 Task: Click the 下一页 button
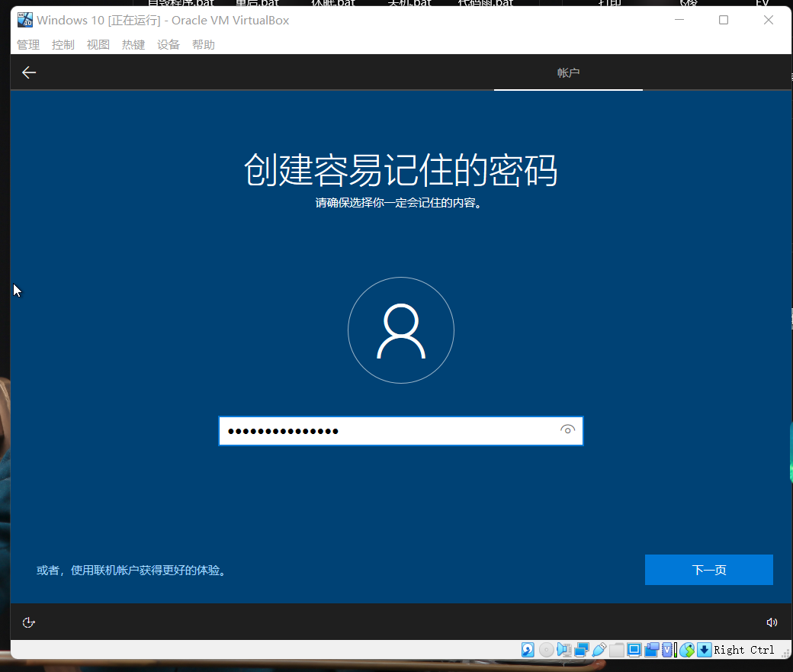[x=708, y=569]
